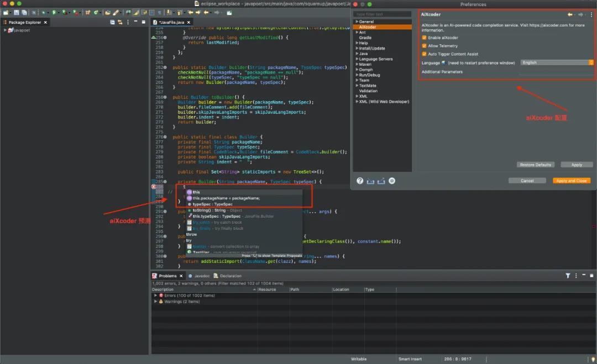Click the Additional Parameters input field
This screenshot has height=364, width=597.
point(557,71)
